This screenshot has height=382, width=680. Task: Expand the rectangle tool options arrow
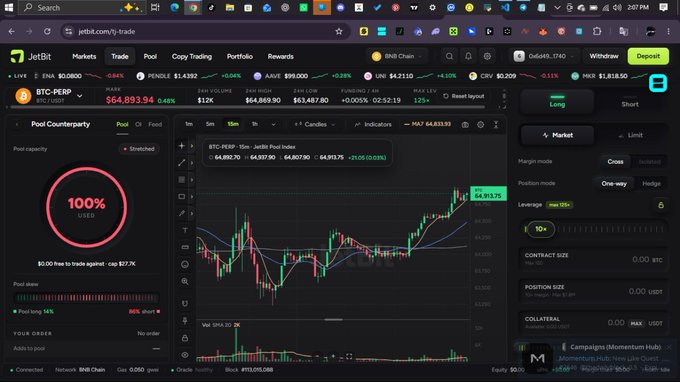click(x=192, y=196)
